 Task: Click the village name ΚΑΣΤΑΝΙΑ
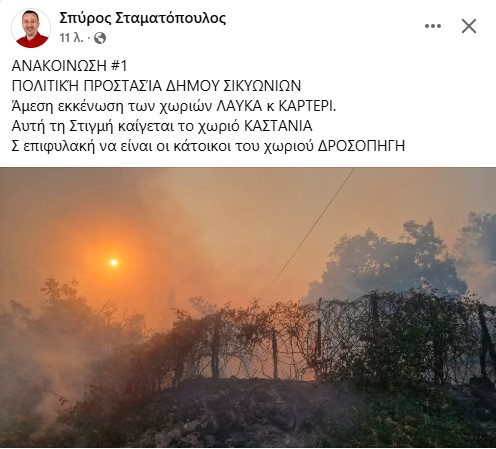pos(278,126)
